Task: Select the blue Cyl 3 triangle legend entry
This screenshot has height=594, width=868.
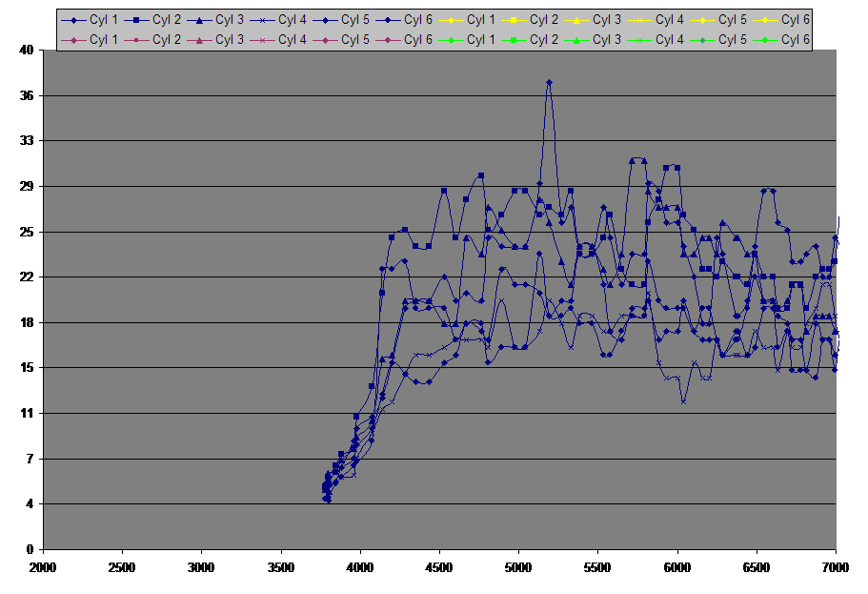Action: (x=200, y=19)
